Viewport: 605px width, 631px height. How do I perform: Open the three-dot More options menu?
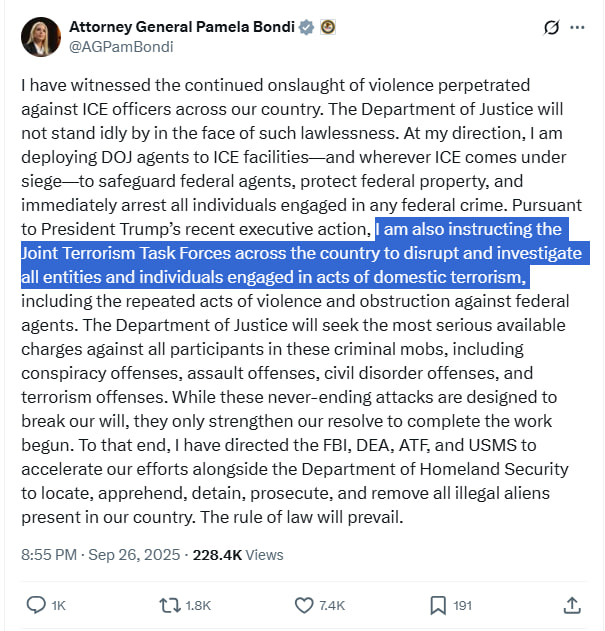(577, 27)
